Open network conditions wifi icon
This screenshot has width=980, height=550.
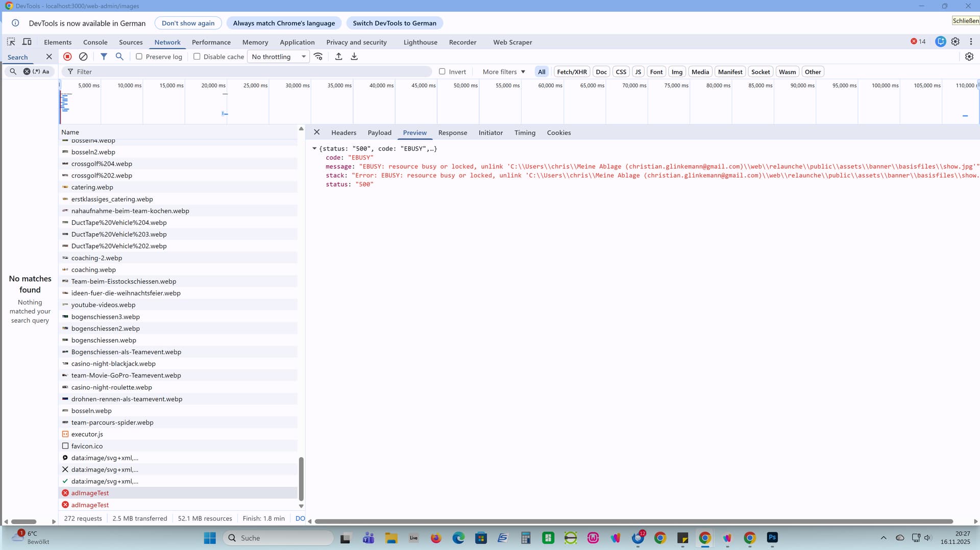pos(318,57)
